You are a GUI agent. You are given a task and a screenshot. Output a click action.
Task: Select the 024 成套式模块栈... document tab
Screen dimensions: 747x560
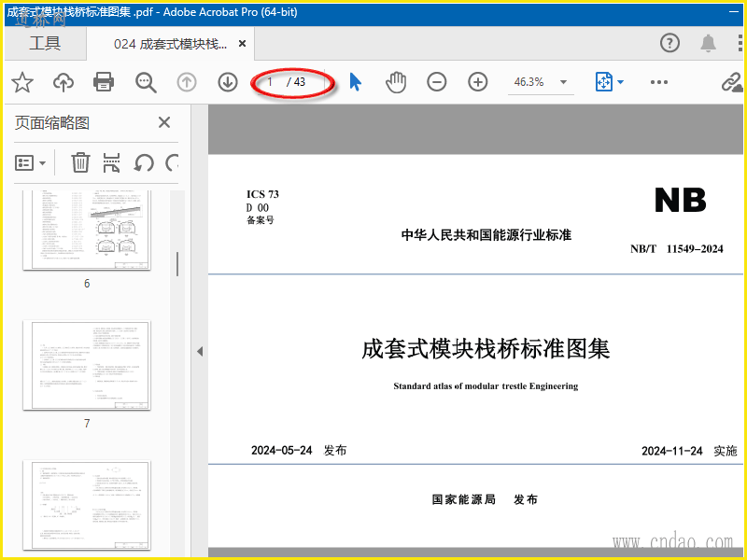pos(170,44)
